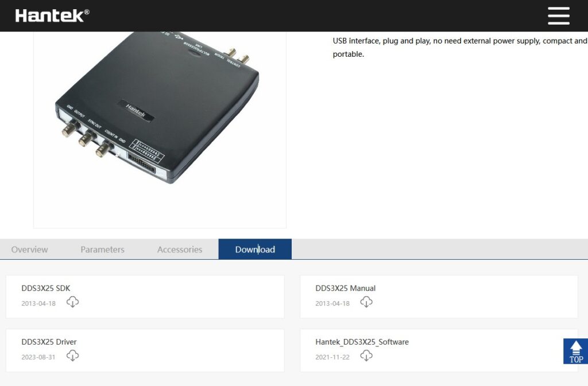Image resolution: width=588 pixels, height=386 pixels.
Task: Select the Accessories tab
Action: coord(180,249)
